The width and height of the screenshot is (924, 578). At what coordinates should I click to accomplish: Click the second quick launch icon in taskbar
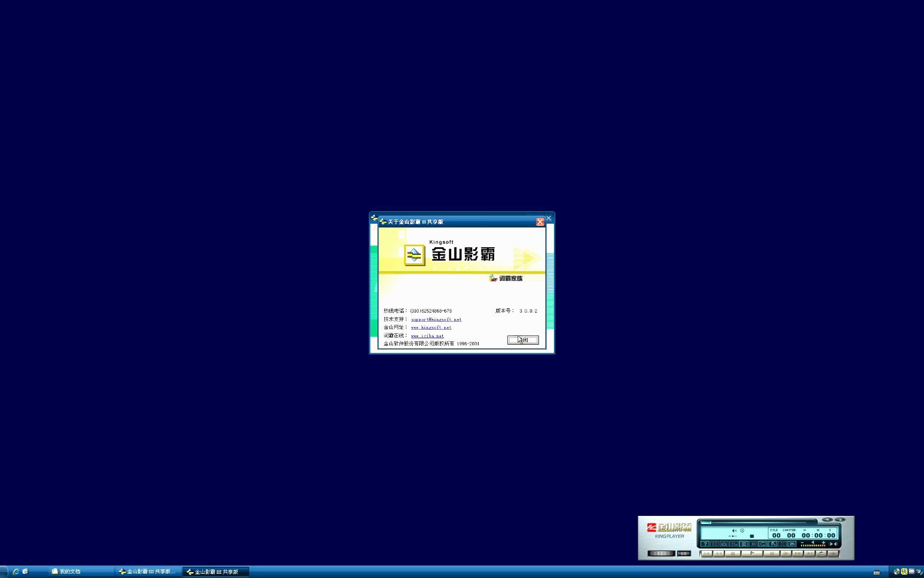click(x=25, y=572)
